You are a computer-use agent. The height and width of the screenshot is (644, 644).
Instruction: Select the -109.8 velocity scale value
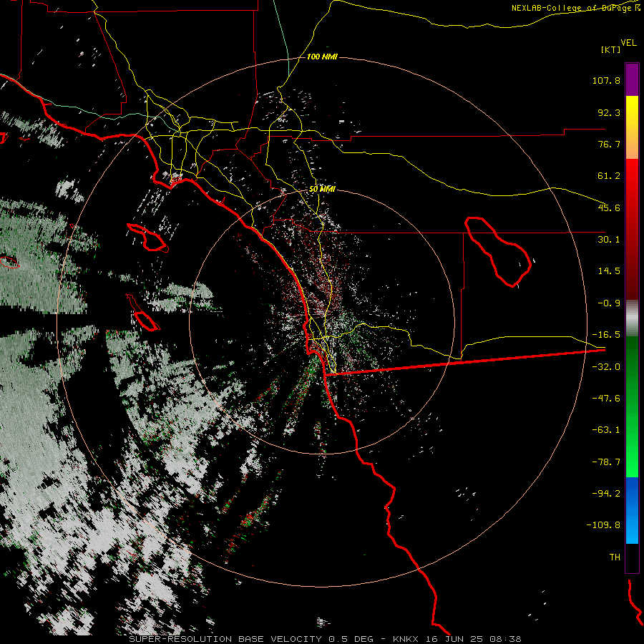pos(603,525)
